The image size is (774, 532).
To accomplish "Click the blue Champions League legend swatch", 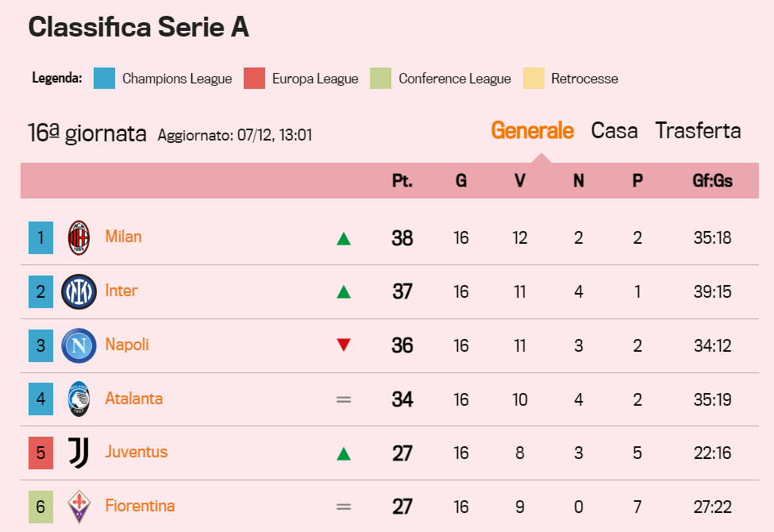I will [104, 78].
